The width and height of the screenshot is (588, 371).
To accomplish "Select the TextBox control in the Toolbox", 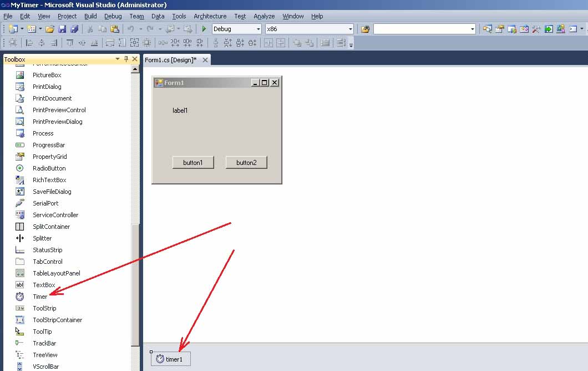I will click(x=43, y=284).
